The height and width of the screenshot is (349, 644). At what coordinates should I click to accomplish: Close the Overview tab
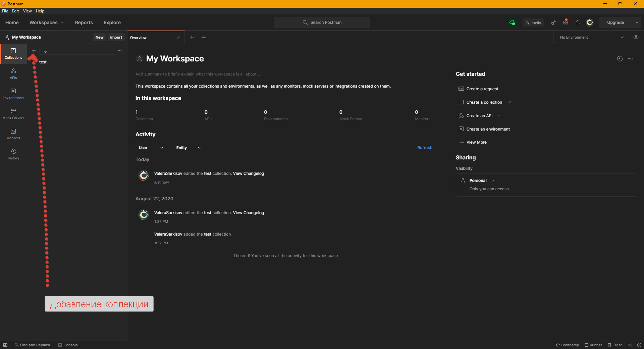(178, 38)
